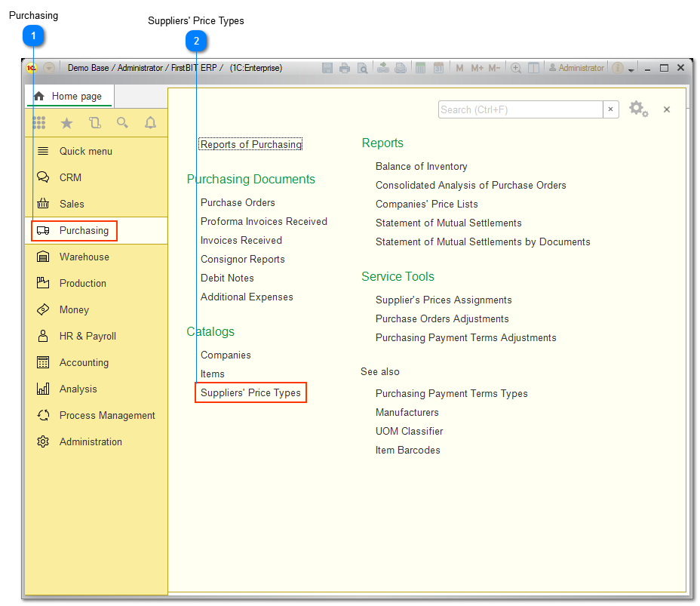Screen dimensions: 700x606
Task: Open the settings gear next to search
Action: [x=638, y=109]
